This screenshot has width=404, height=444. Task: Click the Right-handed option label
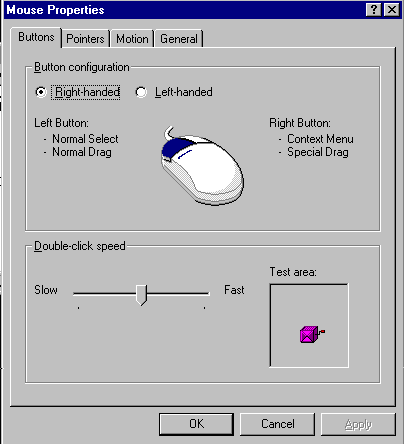(87, 92)
